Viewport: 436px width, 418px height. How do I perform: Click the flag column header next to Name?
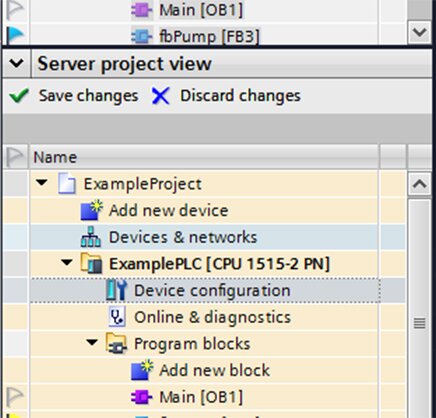point(15,157)
